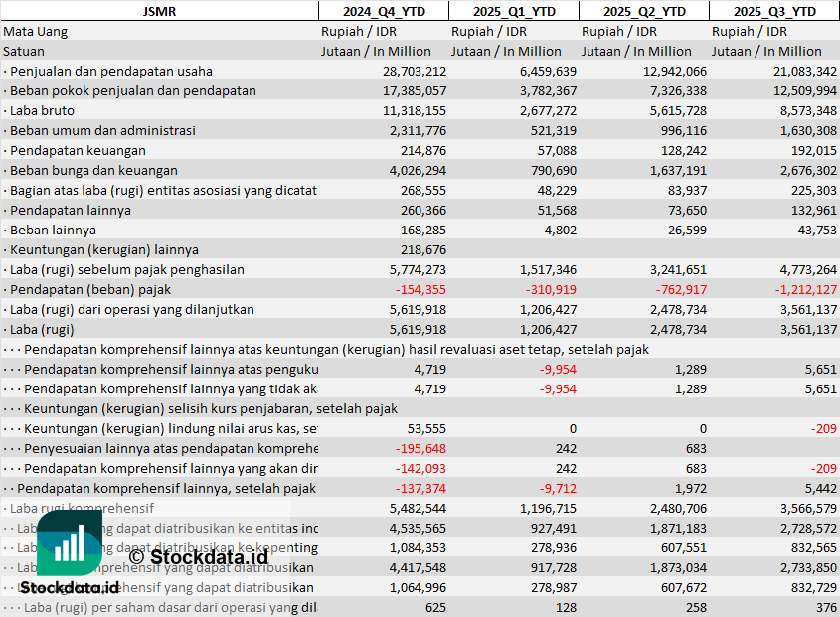Click the per-share value 625
Viewport: 840px width, 617px height.
(435, 607)
